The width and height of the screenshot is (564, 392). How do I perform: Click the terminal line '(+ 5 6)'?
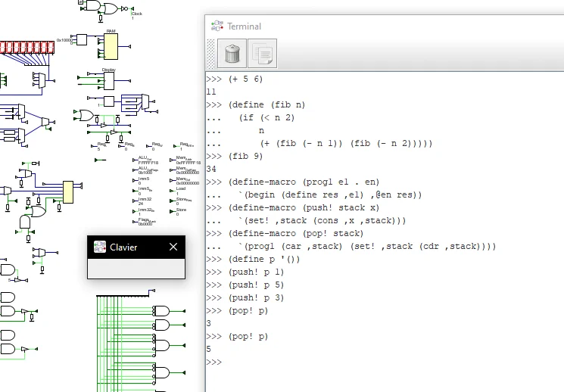tap(246, 79)
